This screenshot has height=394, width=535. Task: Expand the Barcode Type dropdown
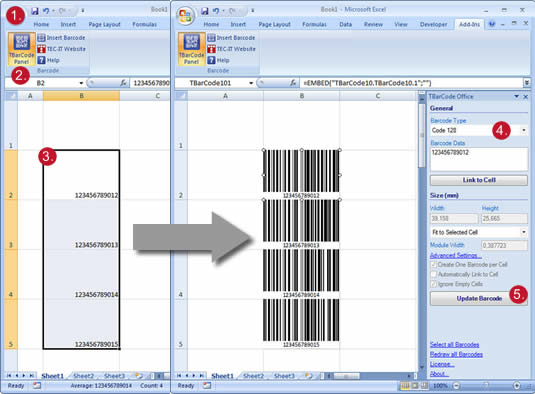(x=524, y=130)
